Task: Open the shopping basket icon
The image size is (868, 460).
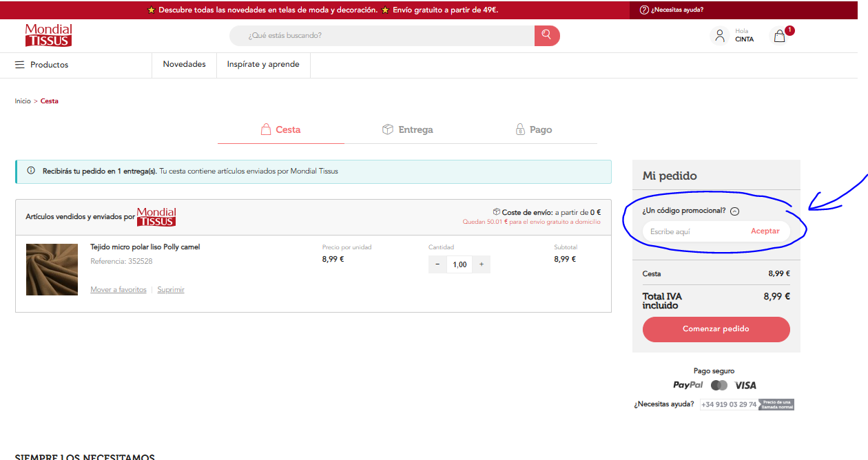Action: click(780, 36)
